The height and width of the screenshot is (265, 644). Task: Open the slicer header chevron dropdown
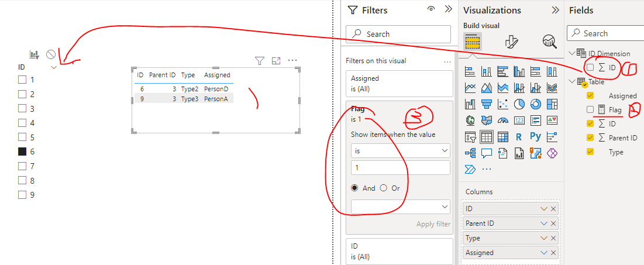click(53, 67)
